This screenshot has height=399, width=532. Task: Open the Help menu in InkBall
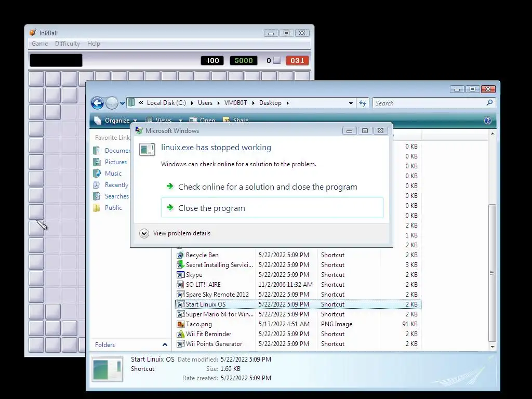[x=94, y=44]
